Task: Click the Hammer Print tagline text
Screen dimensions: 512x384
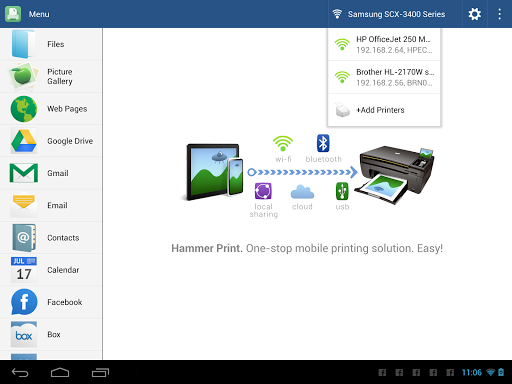Action: (x=307, y=248)
